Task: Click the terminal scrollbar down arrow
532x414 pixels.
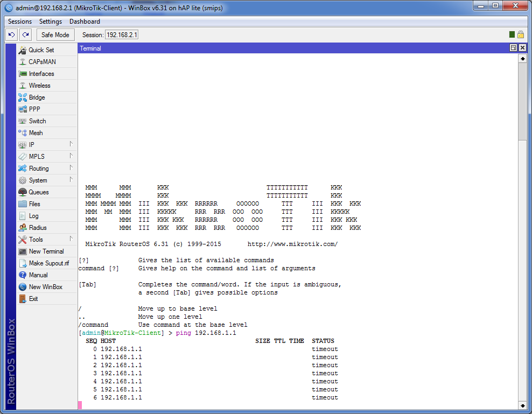Action: (522, 405)
